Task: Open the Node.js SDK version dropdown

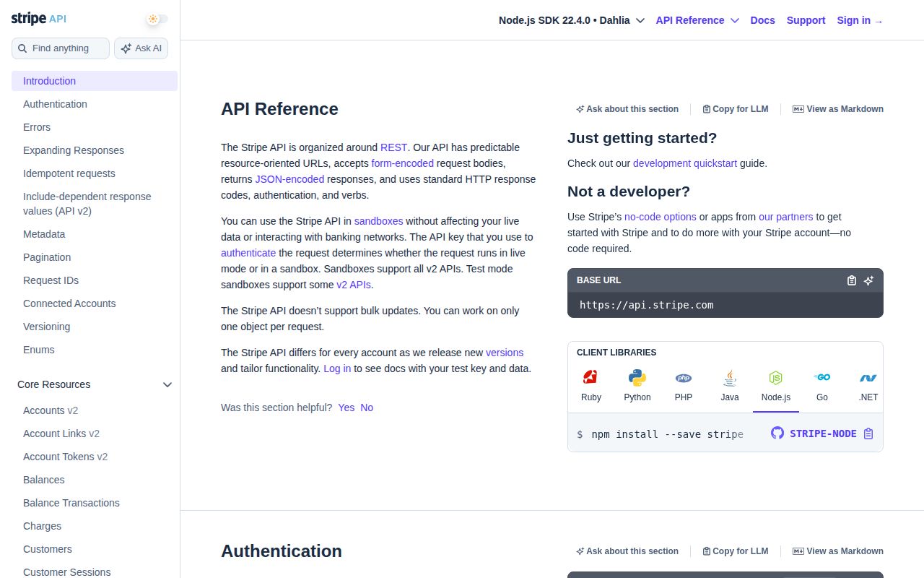Action: 572,20
